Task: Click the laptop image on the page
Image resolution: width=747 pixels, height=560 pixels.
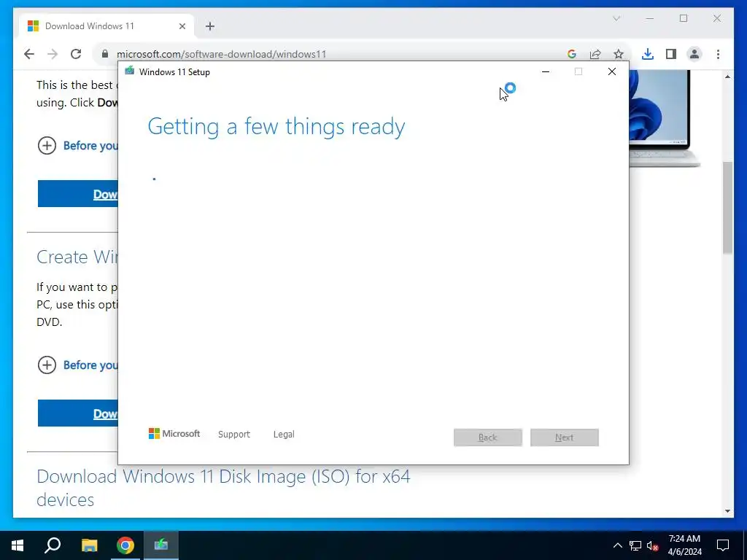Action: [x=665, y=118]
